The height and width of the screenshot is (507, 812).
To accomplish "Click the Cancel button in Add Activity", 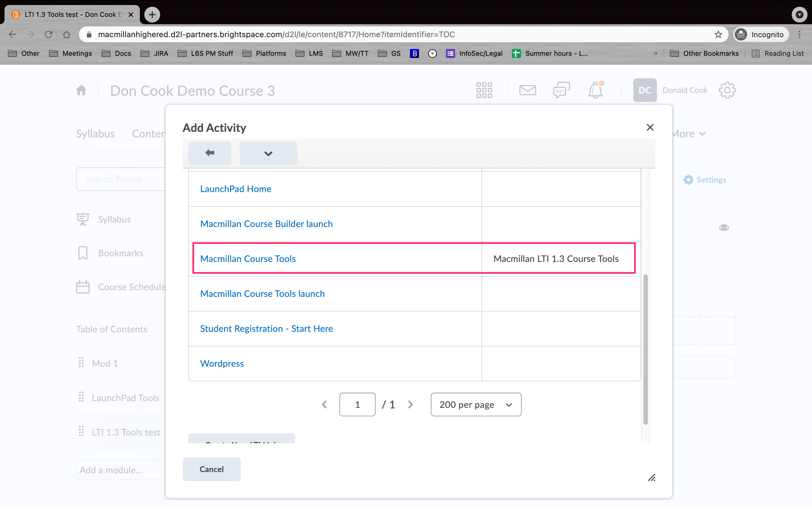I will click(212, 469).
